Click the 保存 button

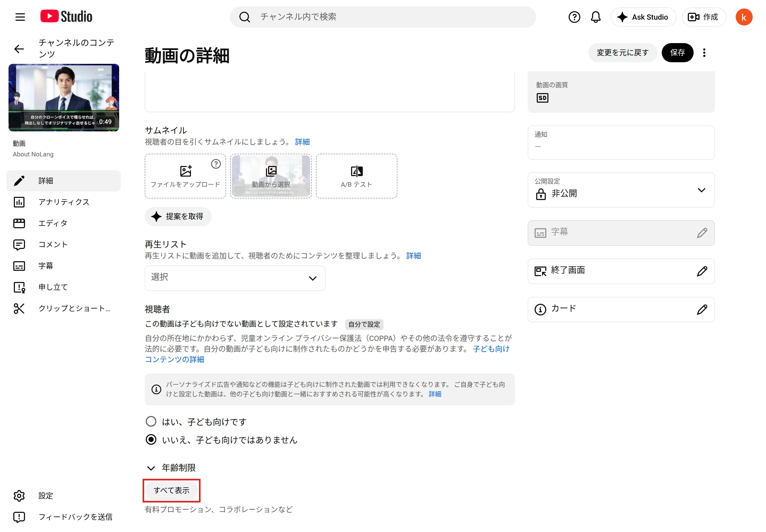click(677, 53)
